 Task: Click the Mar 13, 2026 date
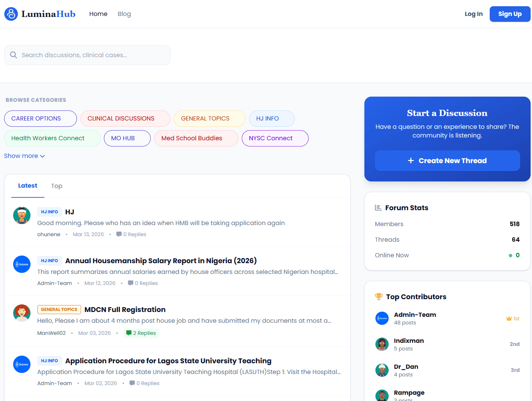click(x=88, y=234)
